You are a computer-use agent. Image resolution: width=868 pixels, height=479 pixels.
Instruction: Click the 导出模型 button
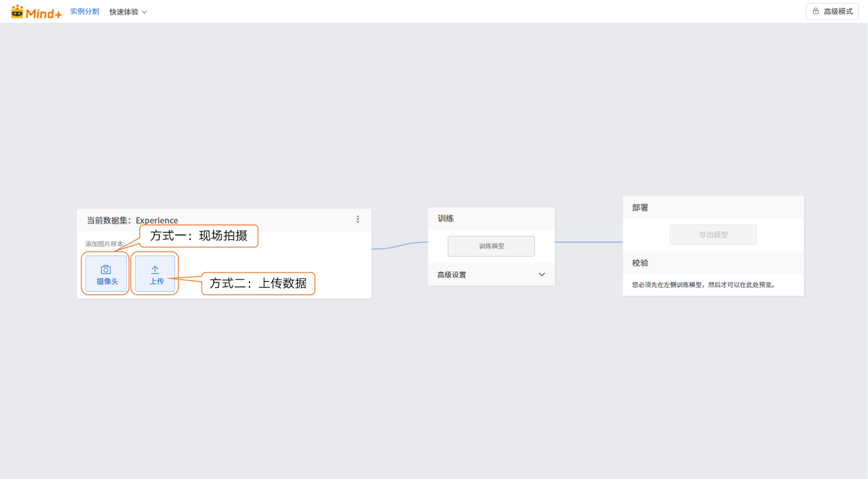point(713,234)
